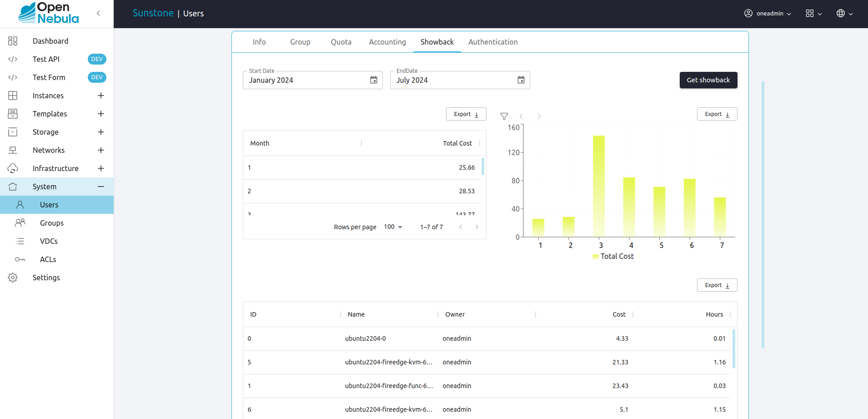Open the EndDate calendar picker icon
The image size is (868, 419).
[521, 80]
